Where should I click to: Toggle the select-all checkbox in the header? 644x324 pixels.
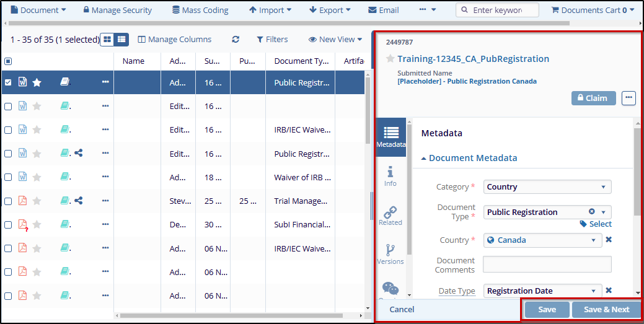(x=8, y=61)
